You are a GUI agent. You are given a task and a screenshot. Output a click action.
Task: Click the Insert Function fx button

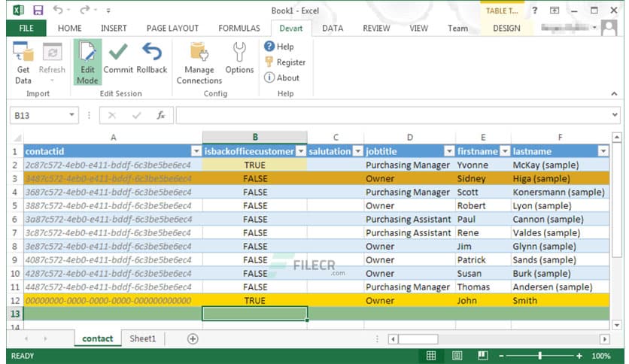pos(161,116)
